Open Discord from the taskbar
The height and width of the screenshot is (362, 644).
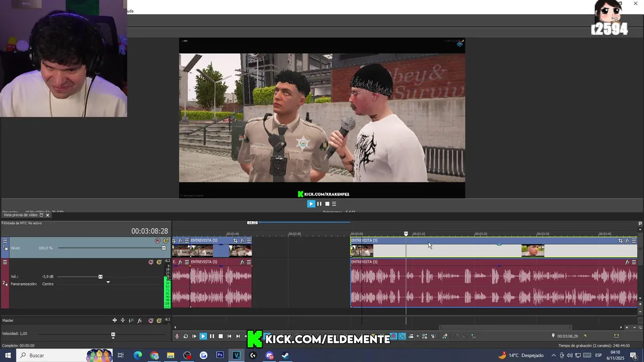coord(269,355)
